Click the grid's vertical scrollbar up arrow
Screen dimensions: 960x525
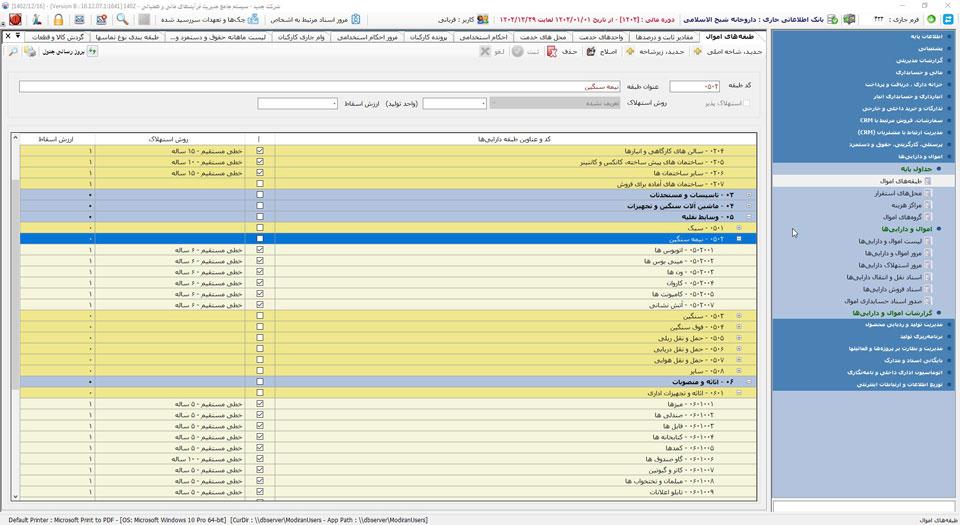pos(15,138)
